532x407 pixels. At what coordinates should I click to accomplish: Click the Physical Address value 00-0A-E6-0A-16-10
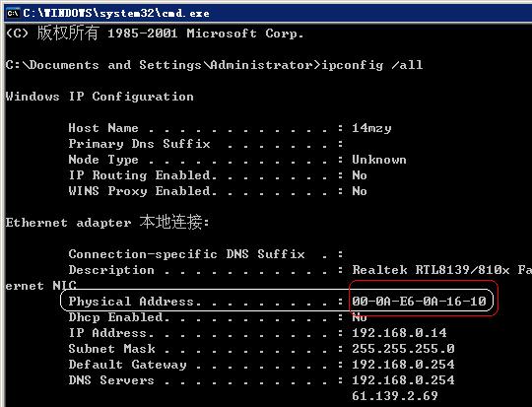[x=419, y=302]
